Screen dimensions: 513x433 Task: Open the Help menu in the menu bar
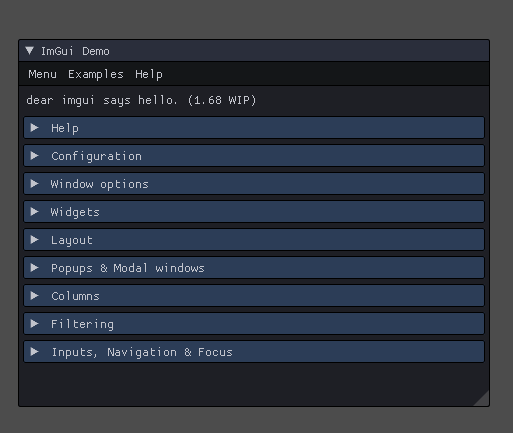point(149,74)
